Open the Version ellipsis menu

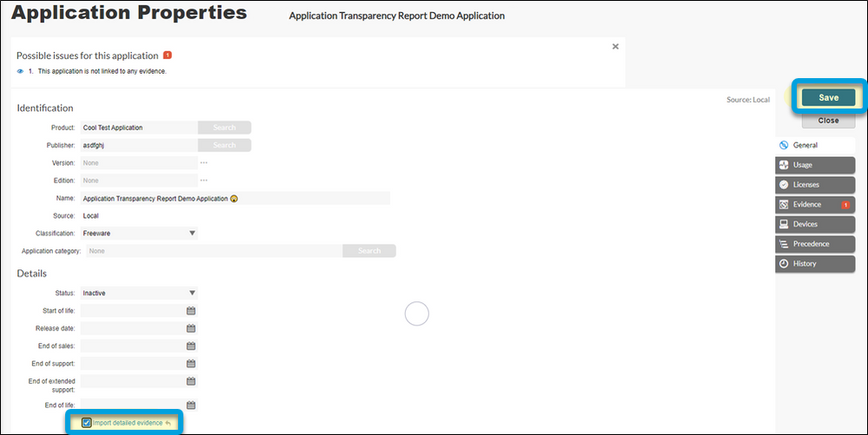pyautogui.click(x=203, y=162)
